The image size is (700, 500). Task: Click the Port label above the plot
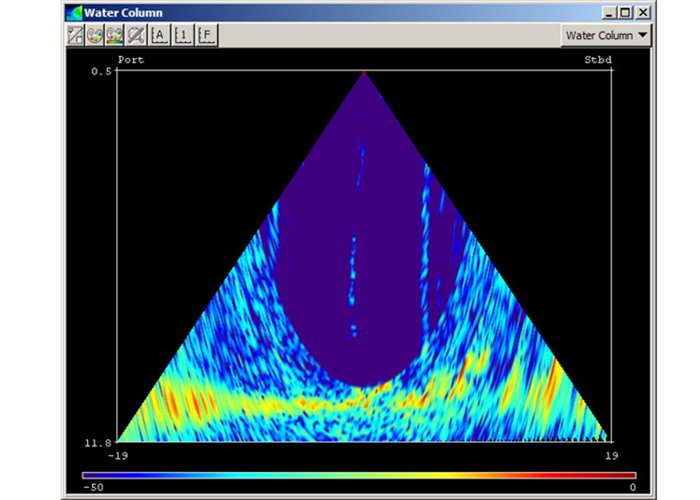[x=131, y=61]
